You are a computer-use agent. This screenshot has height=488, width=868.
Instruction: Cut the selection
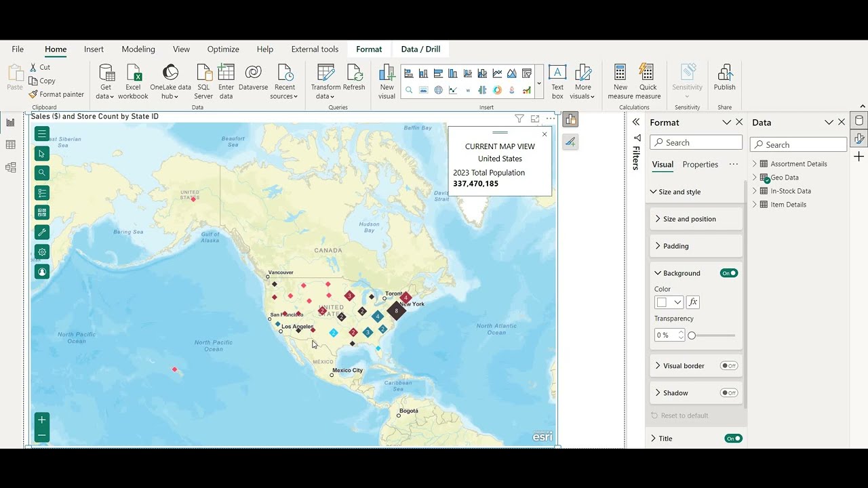point(40,67)
